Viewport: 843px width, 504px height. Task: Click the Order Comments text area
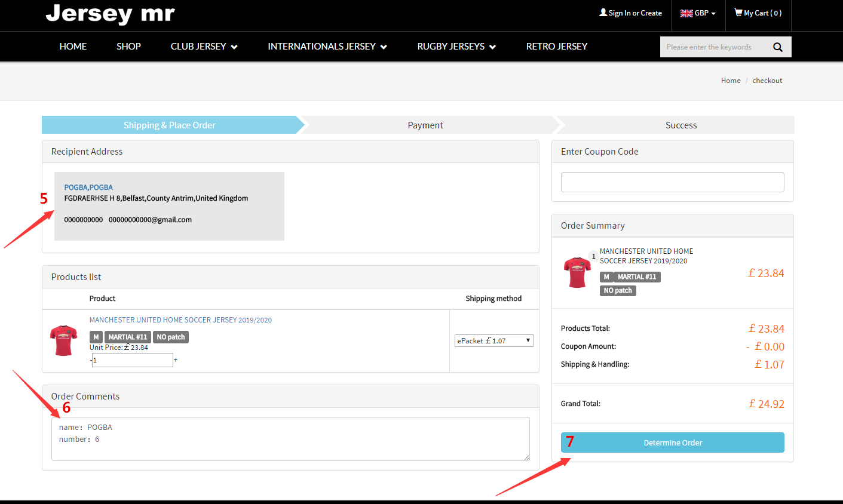[x=290, y=439]
